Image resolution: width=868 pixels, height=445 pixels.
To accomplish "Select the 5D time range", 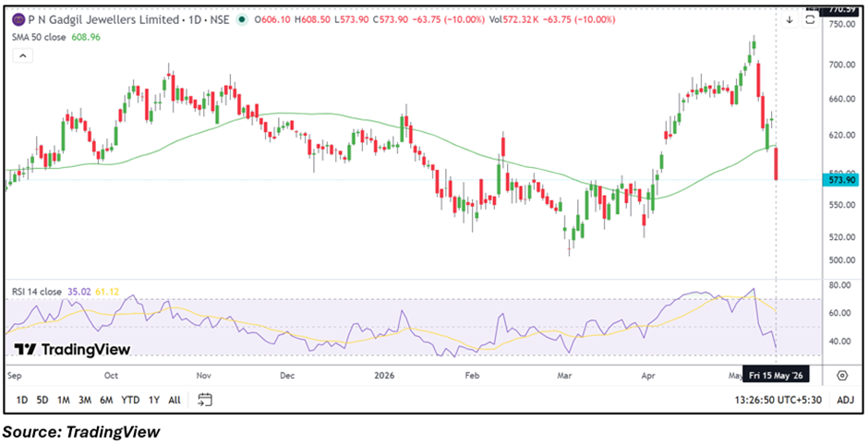I will pos(42,400).
